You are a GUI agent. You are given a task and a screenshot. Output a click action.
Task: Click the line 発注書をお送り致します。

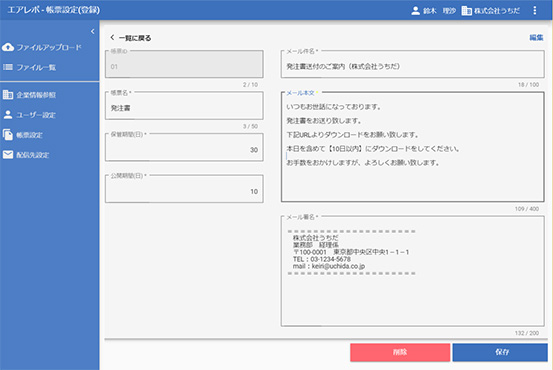pos(324,121)
